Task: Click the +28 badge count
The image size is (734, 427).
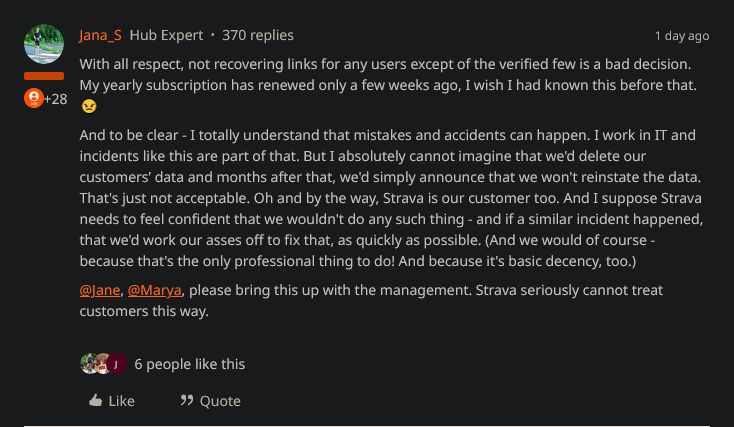Action: click(56, 99)
